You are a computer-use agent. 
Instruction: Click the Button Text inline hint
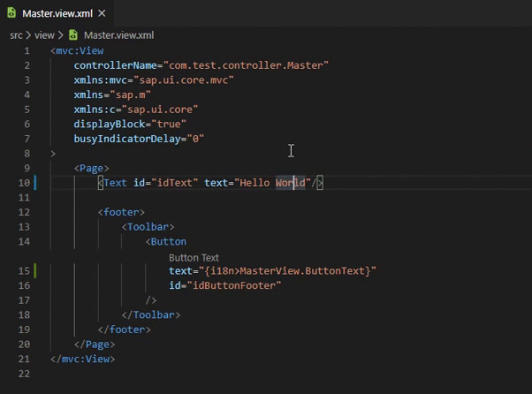[x=194, y=258]
